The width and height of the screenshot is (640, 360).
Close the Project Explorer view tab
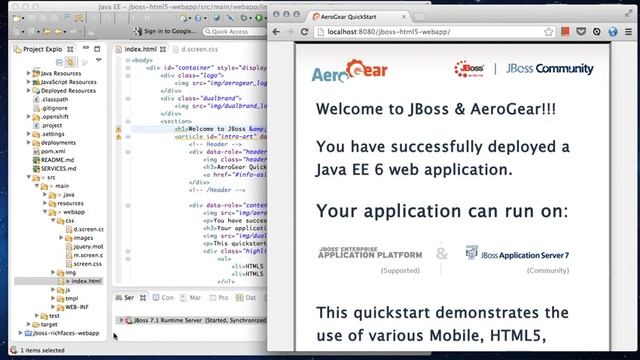click(70, 49)
